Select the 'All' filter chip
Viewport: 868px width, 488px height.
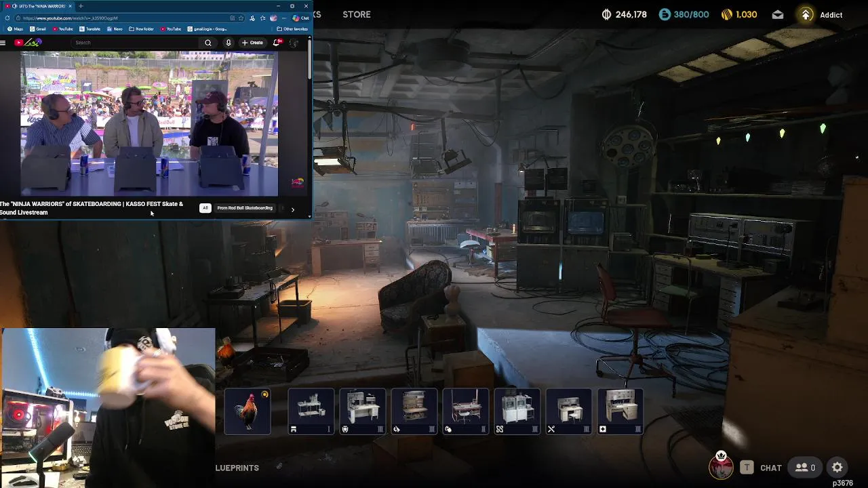click(x=205, y=208)
